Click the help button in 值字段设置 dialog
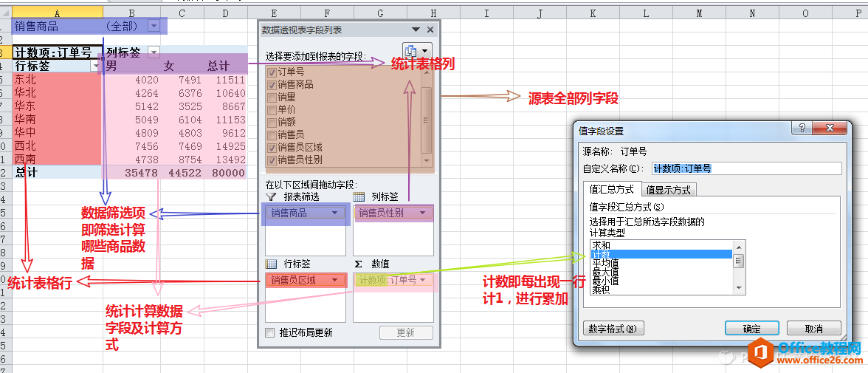Image resolution: width=868 pixels, height=373 pixels. pos(802,129)
